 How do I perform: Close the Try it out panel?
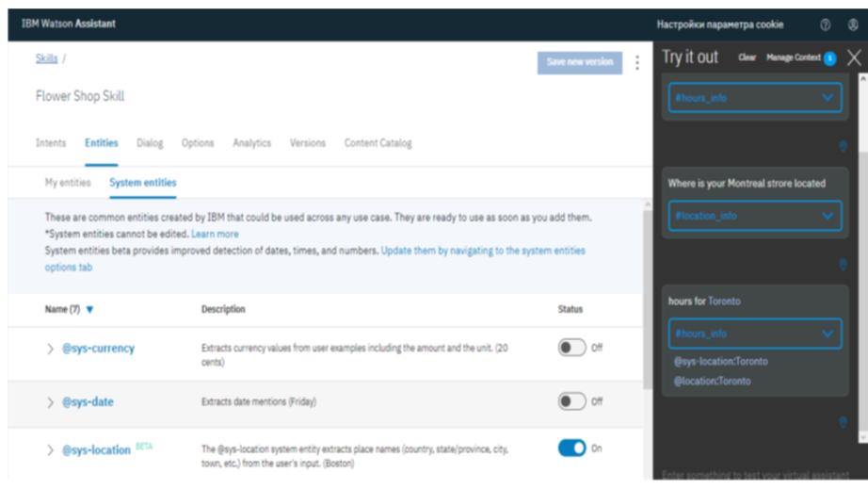click(x=854, y=58)
